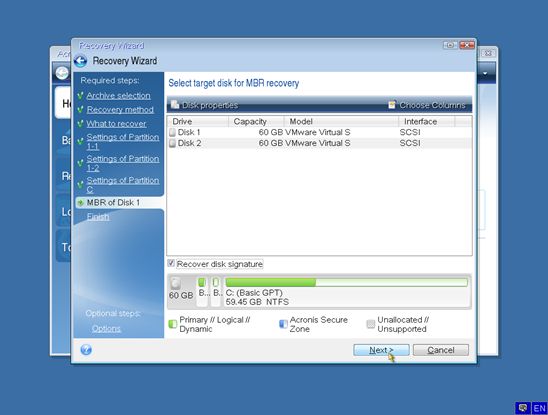Select Disk 1 row in drive list
The width and height of the screenshot is (548, 415).
(x=319, y=133)
